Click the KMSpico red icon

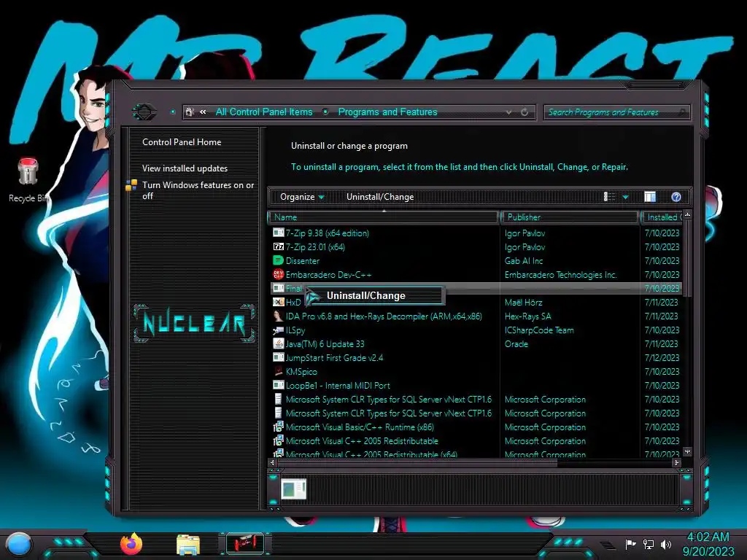pyautogui.click(x=278, y=371)
